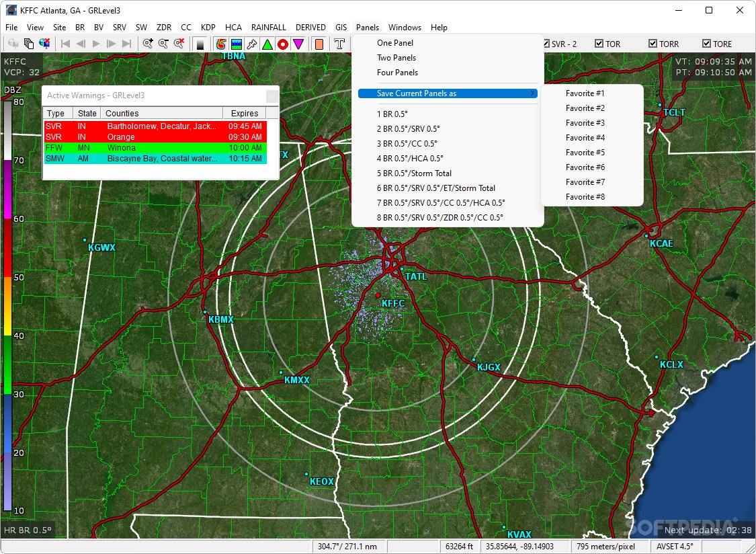Sort warnings by Type column header

pos(58,114)
